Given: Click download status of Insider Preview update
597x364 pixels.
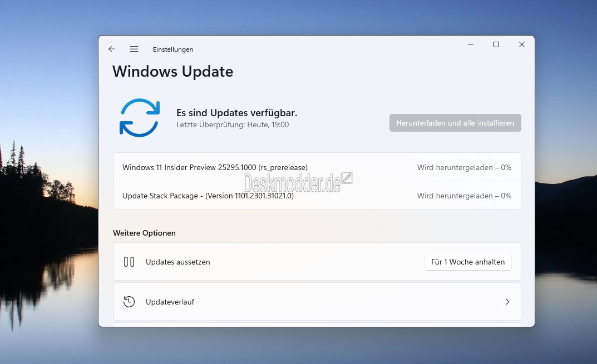Looking at the screenshot, I should point(464,167).
